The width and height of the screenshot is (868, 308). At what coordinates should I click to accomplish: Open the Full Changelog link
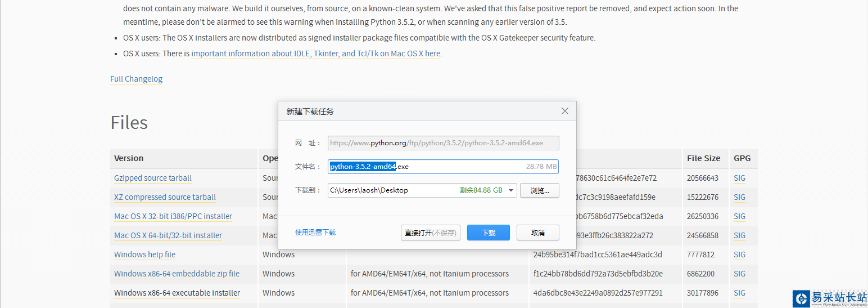pos(137,79)
